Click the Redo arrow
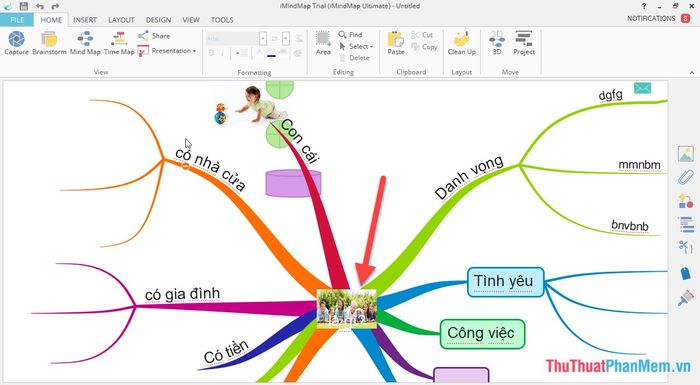Screen dimensions: 700x385 (55, 6)
